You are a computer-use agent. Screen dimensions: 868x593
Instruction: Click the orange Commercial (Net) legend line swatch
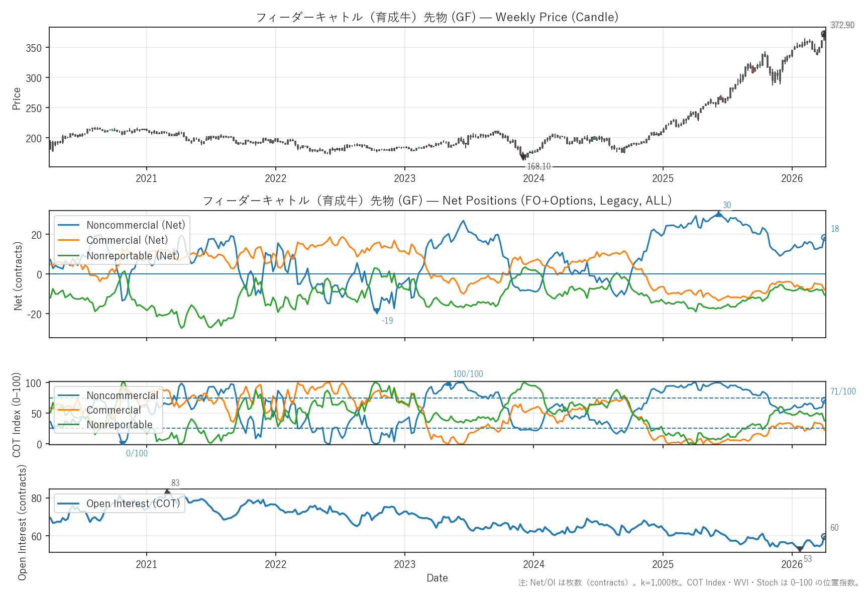[x=69, y=240]
